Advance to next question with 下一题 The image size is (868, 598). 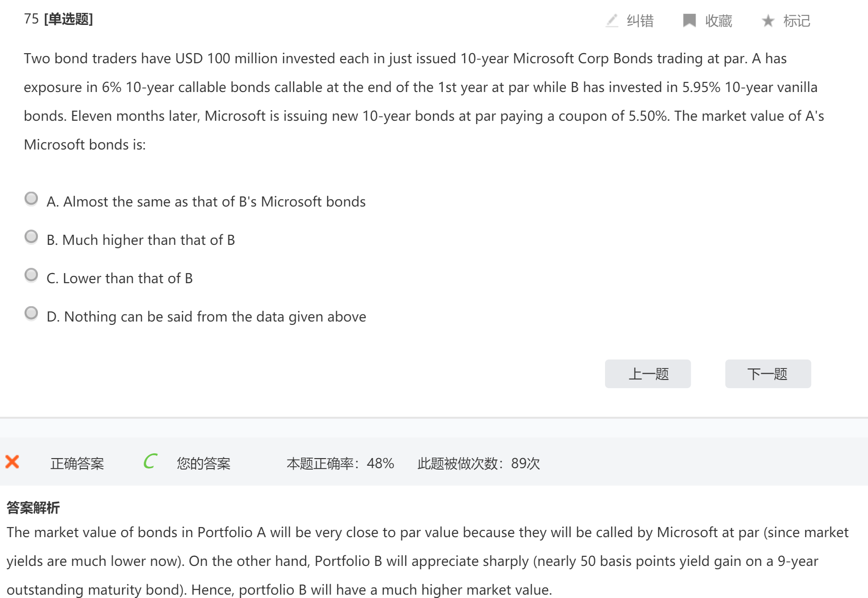point(767,374)
